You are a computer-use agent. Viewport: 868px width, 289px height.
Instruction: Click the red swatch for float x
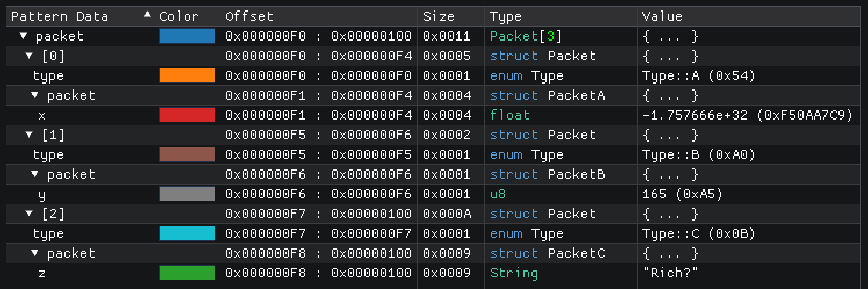click(x=187, y=115)
